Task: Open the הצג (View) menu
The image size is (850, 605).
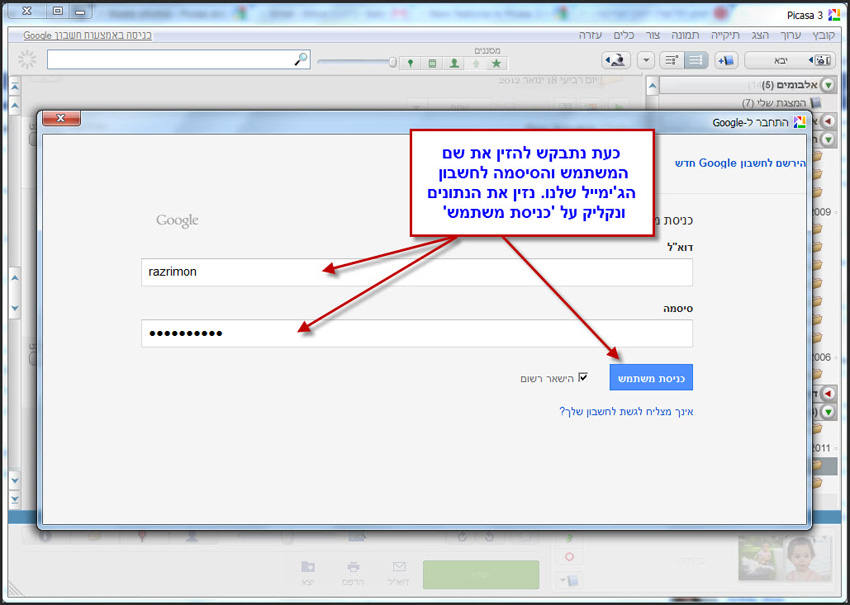Action: click(760, 35)
